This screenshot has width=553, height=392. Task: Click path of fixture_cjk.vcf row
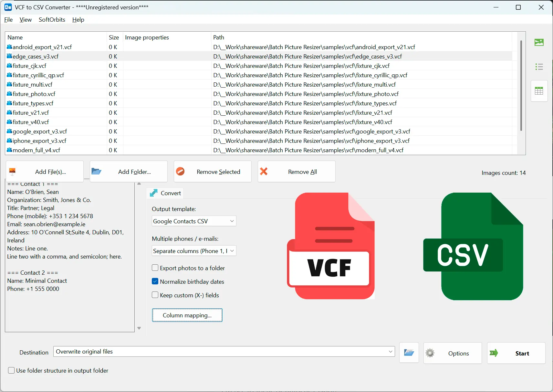301,66
